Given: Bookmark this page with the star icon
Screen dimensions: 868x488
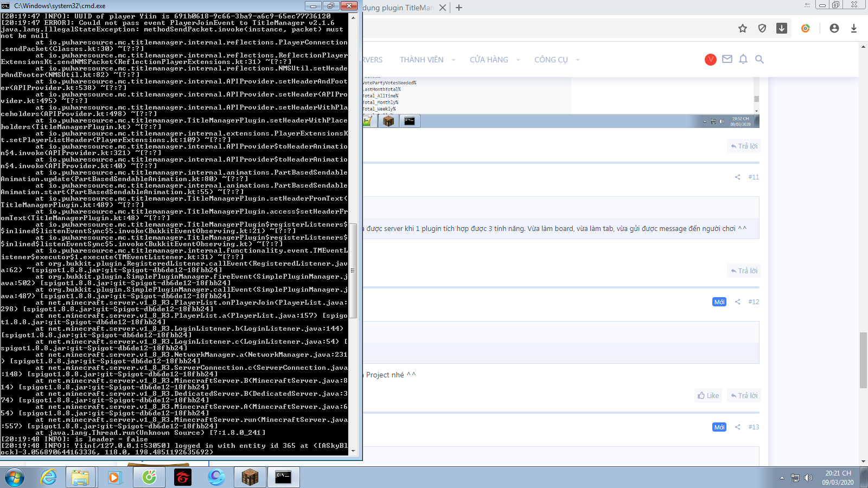Looking at the screenshot, I should click(x=743, y=28).
